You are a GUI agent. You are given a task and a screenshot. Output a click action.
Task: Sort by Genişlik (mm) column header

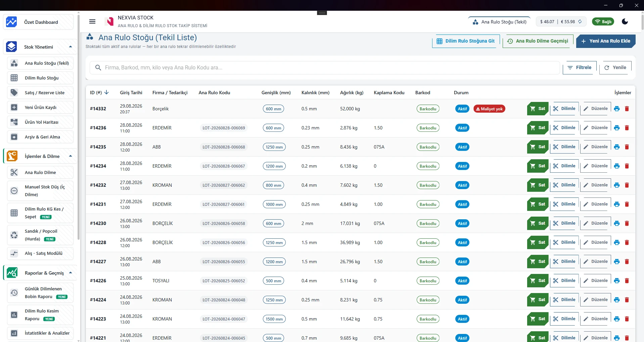[276, 93]
